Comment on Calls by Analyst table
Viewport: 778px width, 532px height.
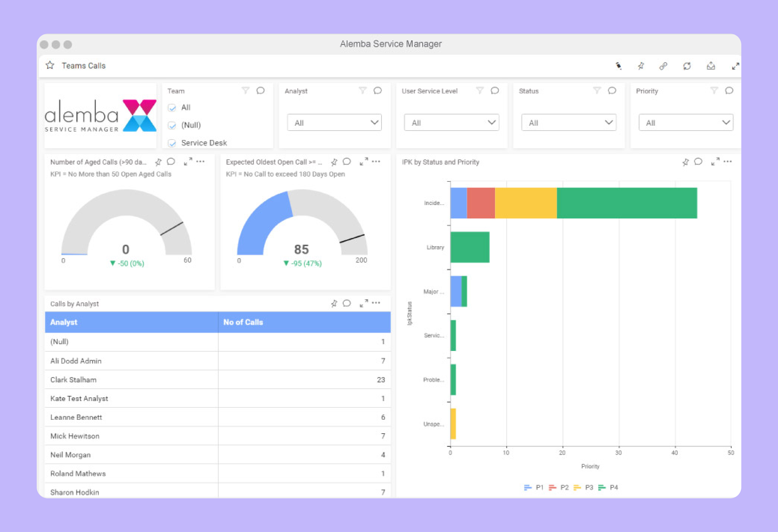coord(347,303)
